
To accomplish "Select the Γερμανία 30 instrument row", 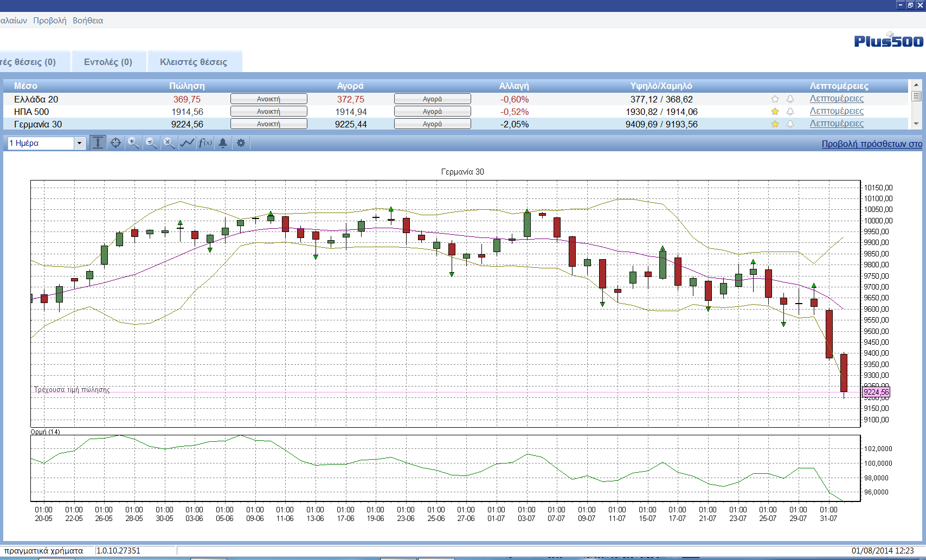I will (x=455, y=124).
